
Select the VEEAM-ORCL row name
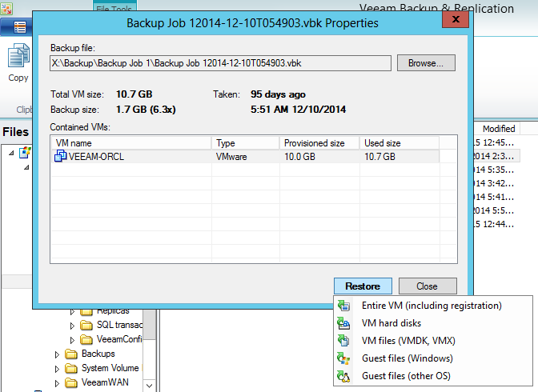(x=96, y=156)
